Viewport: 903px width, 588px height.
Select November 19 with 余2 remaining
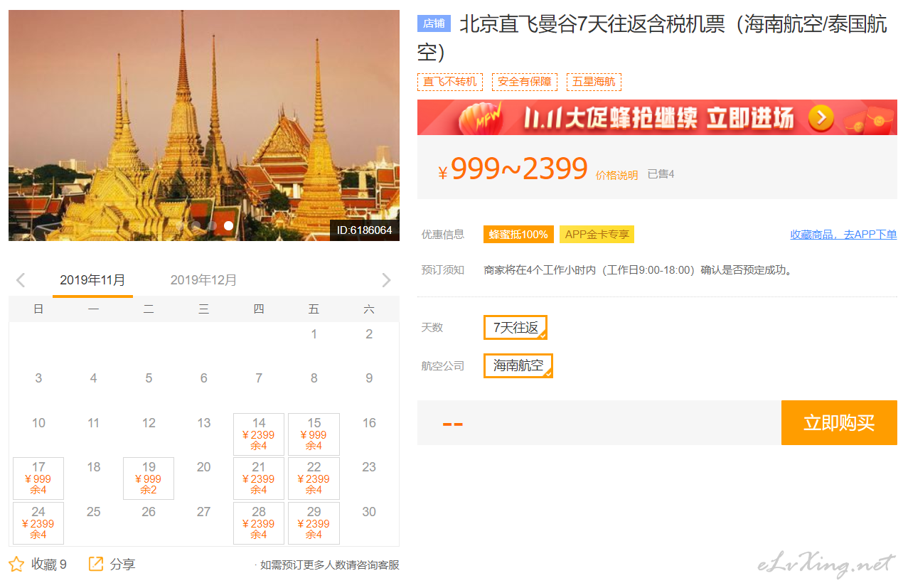pyautogui.click(x=149, y=479)
